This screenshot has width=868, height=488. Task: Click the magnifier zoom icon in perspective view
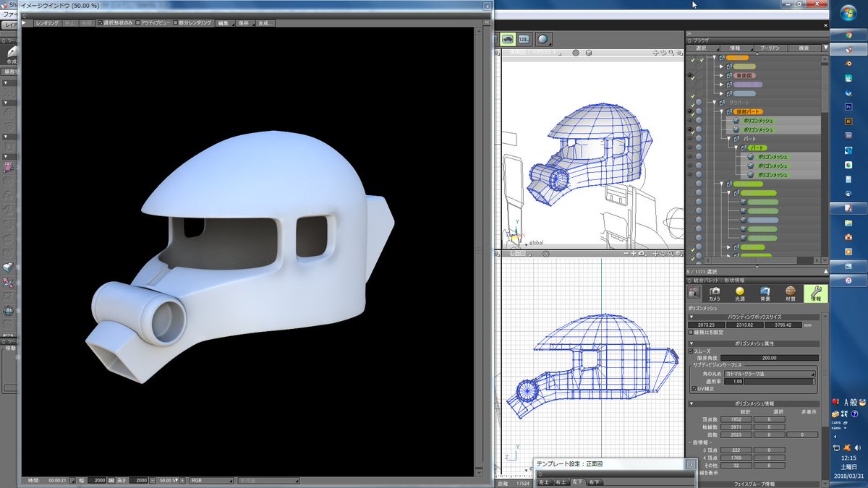click(671, 53)
